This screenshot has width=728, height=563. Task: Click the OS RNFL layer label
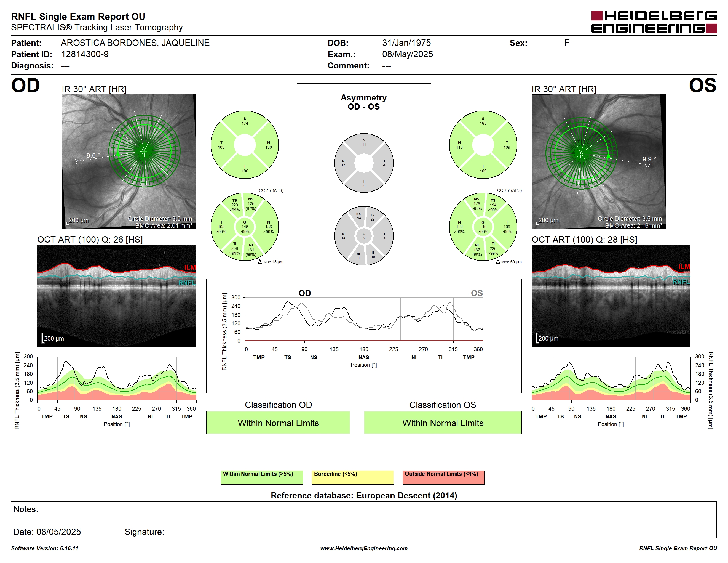(681, 282)
